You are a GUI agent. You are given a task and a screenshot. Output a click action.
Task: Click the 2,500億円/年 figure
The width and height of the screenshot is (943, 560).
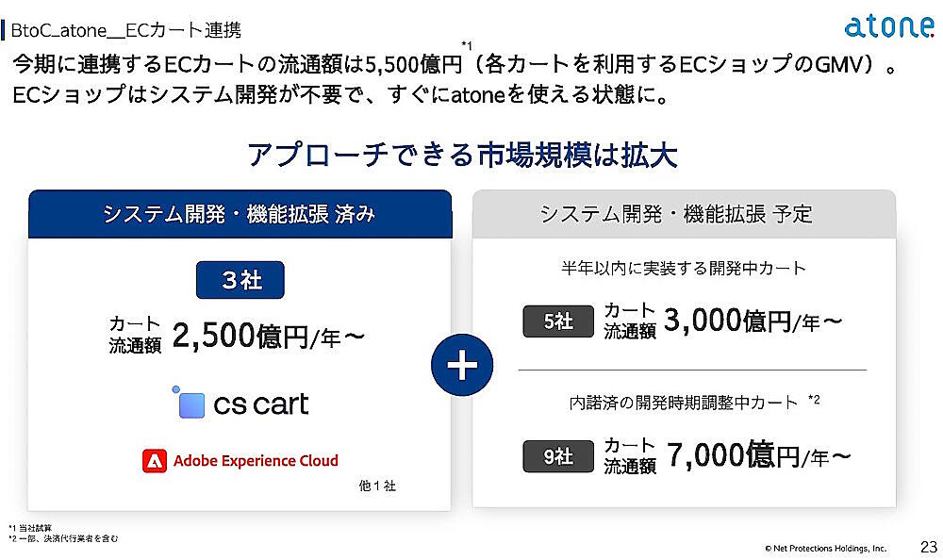pyautogui.click(x=268, y=335)
